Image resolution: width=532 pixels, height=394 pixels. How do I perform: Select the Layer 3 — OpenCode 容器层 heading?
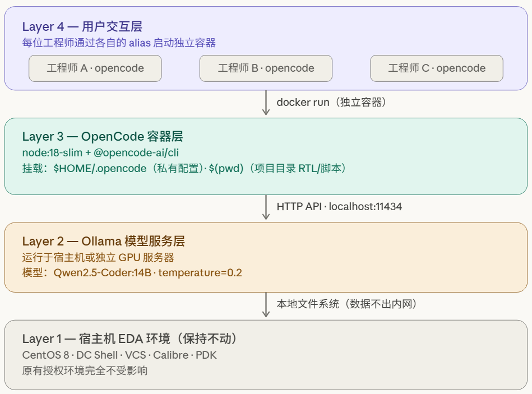[103, 136]
